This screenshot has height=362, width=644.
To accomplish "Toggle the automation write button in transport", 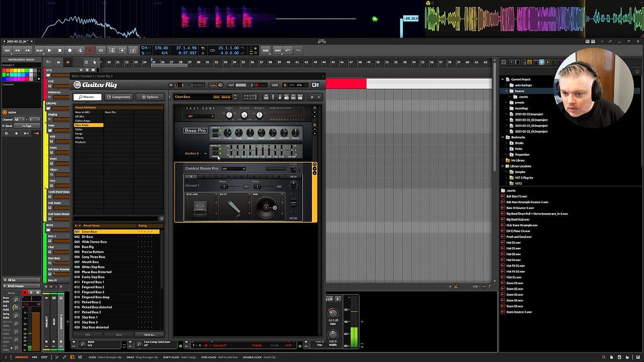I will click(x=79, y=50).
